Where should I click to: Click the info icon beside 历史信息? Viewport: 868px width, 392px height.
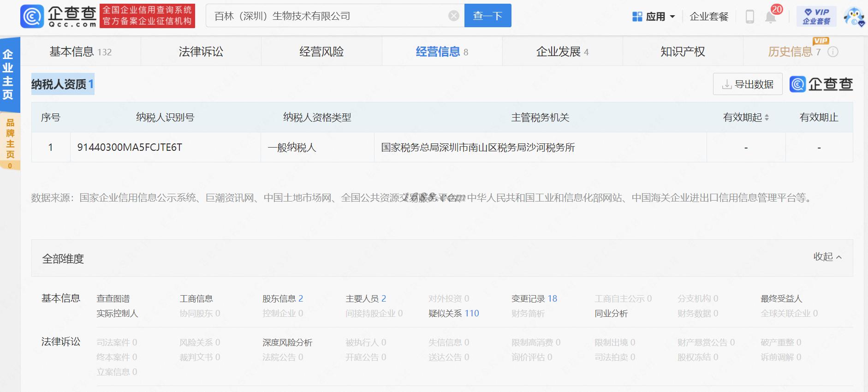tap(833, 52)
